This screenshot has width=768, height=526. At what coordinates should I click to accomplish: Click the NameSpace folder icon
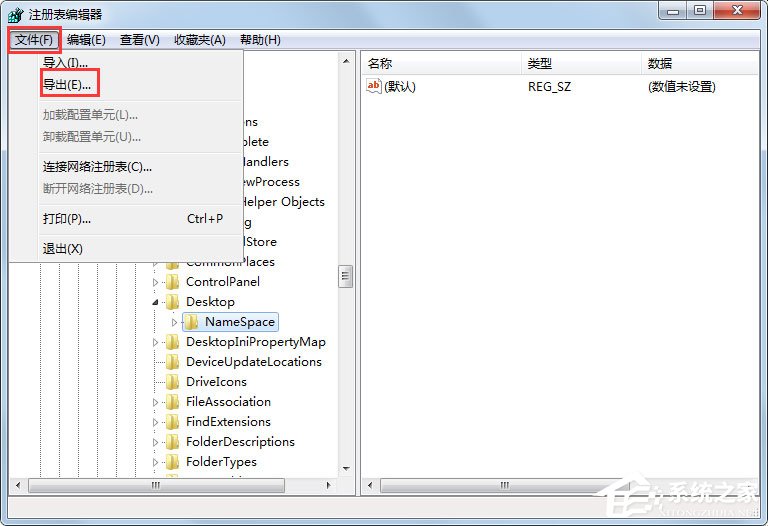192,322
